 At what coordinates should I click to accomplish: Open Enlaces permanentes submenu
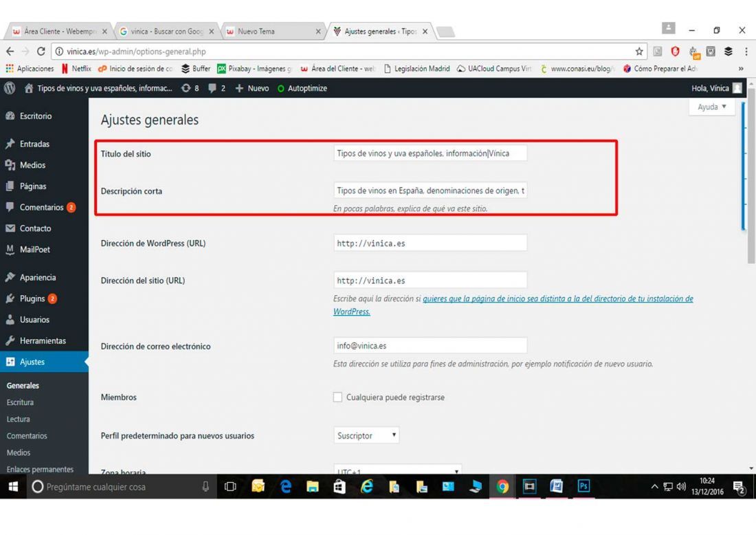(40, 470)
